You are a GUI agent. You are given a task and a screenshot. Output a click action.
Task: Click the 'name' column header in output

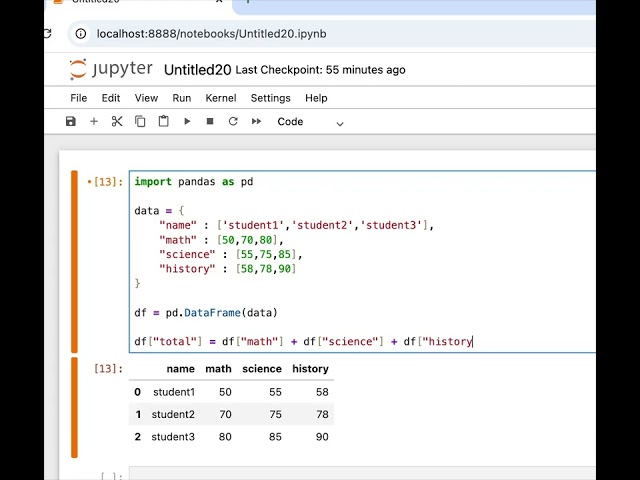click(180, 369)
